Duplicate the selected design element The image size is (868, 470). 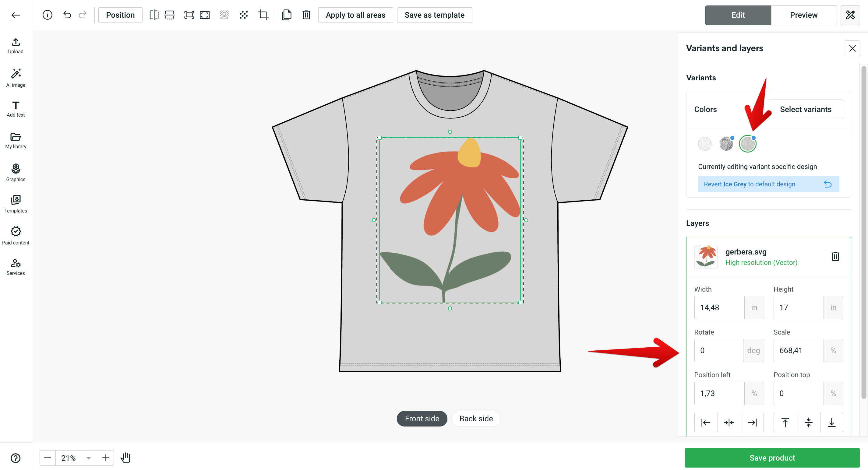(x=287, y=15)
